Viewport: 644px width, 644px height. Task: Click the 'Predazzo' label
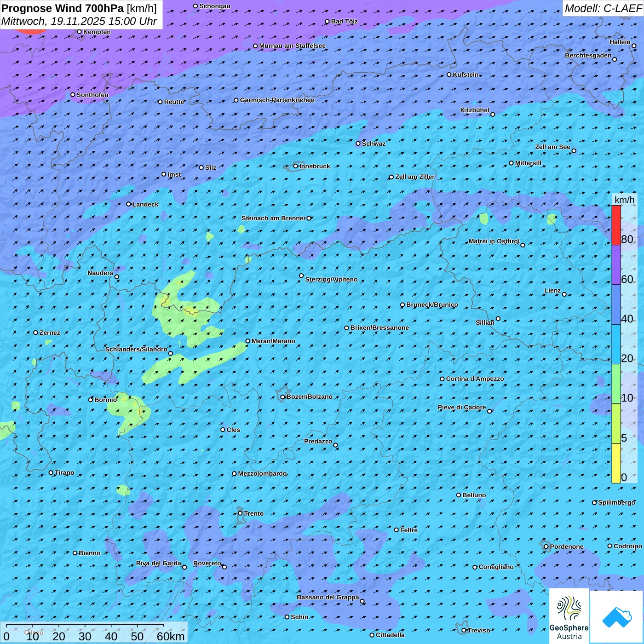(x=318, y=441)
